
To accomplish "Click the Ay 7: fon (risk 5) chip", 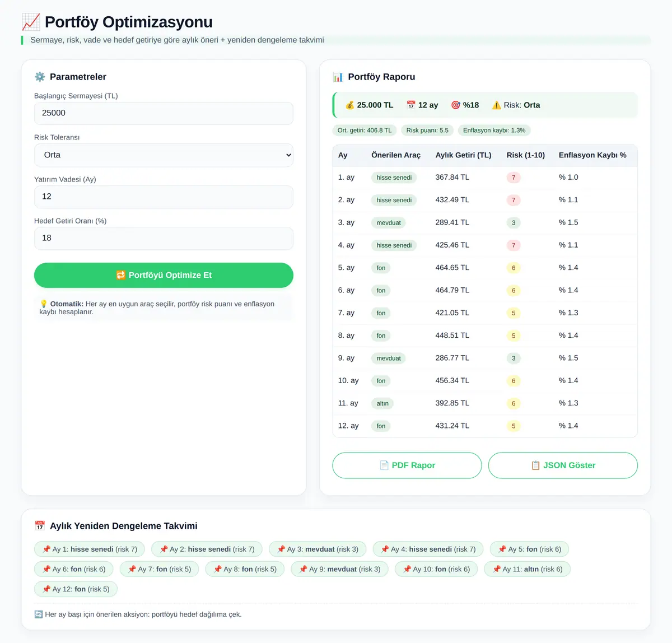I will coord(160,569).
